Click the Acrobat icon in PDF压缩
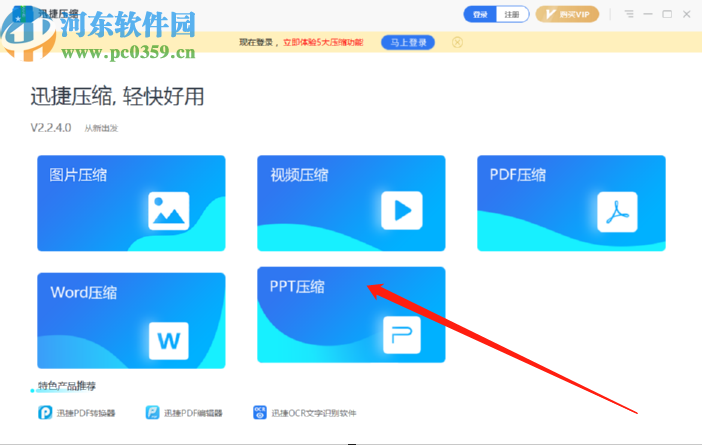Screen dimensions: 702x445 click(x=617, y=212)
